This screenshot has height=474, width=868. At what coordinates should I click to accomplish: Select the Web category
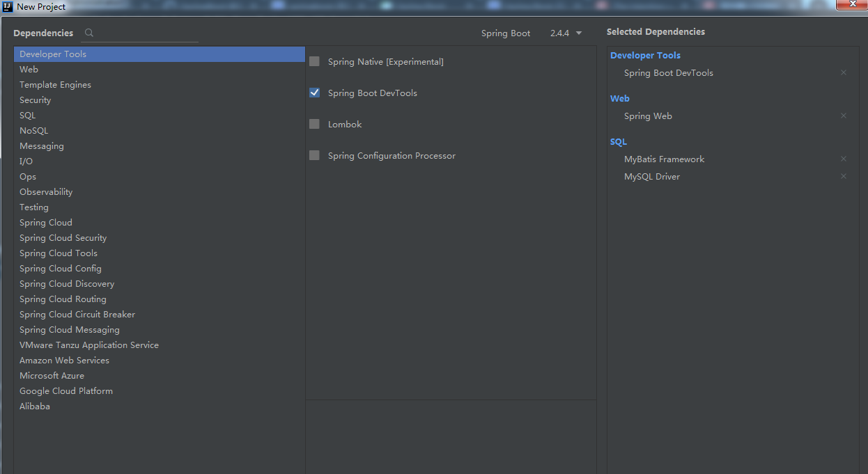pyautogui.click(x=160, y=69)
